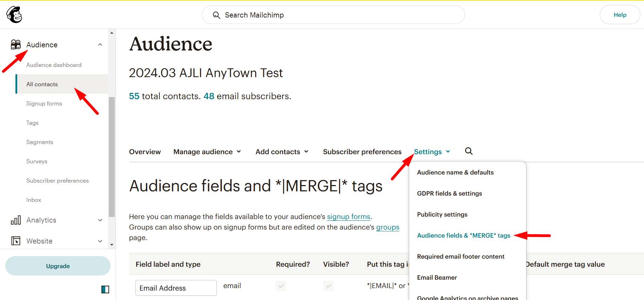Open Signup forms in sidebar
The height and width of the screenshot is (300, 644).
(44, 103)
